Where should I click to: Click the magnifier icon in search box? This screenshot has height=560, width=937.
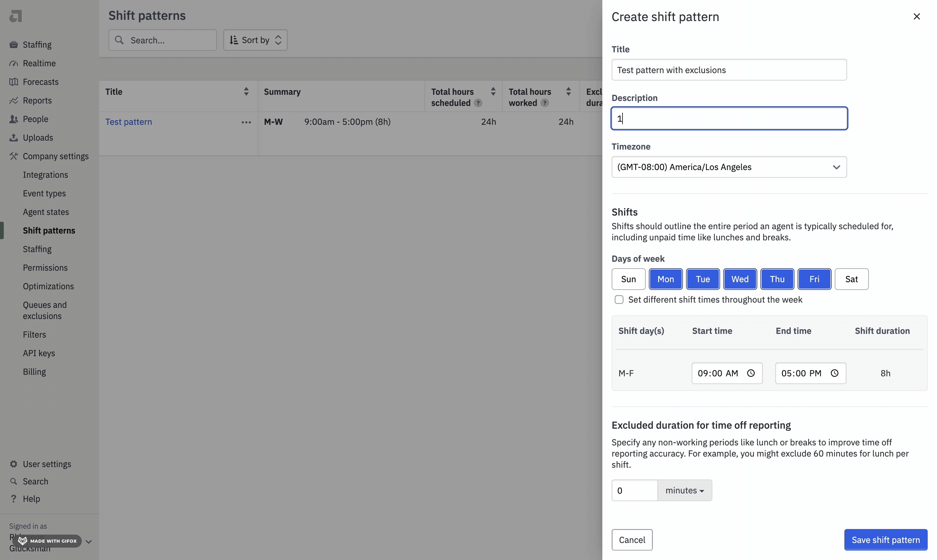[119, 40]
